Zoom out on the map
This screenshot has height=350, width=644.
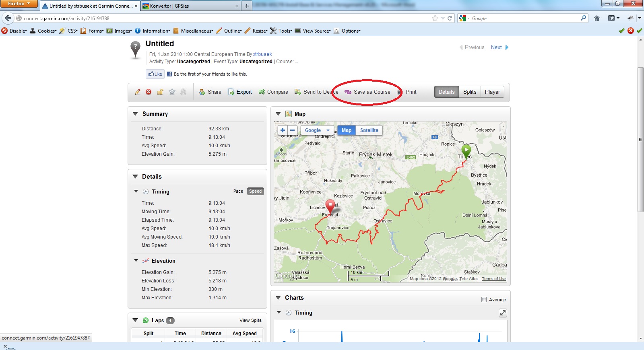pyautogui.click(x=293, y=130)
